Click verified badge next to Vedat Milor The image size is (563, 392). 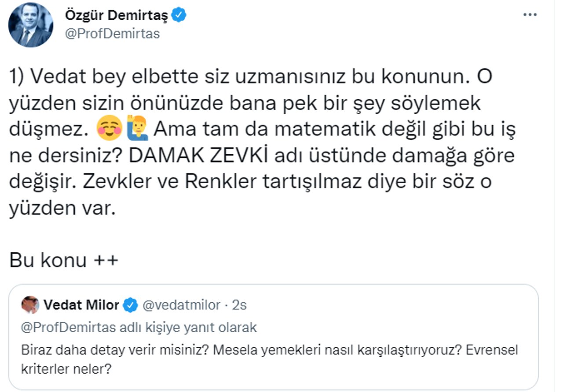(130, 305)
